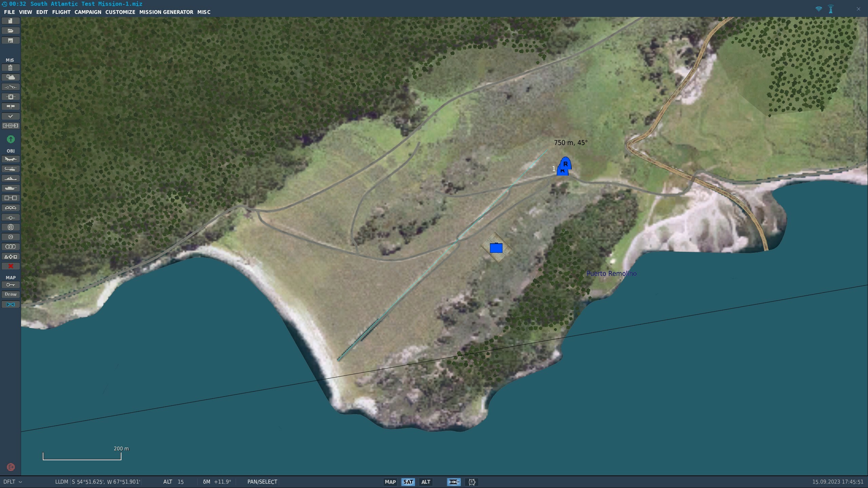Place a static object
Image resolution: width=868 pixels, height=488 pixels.
(x=11, y=198)
